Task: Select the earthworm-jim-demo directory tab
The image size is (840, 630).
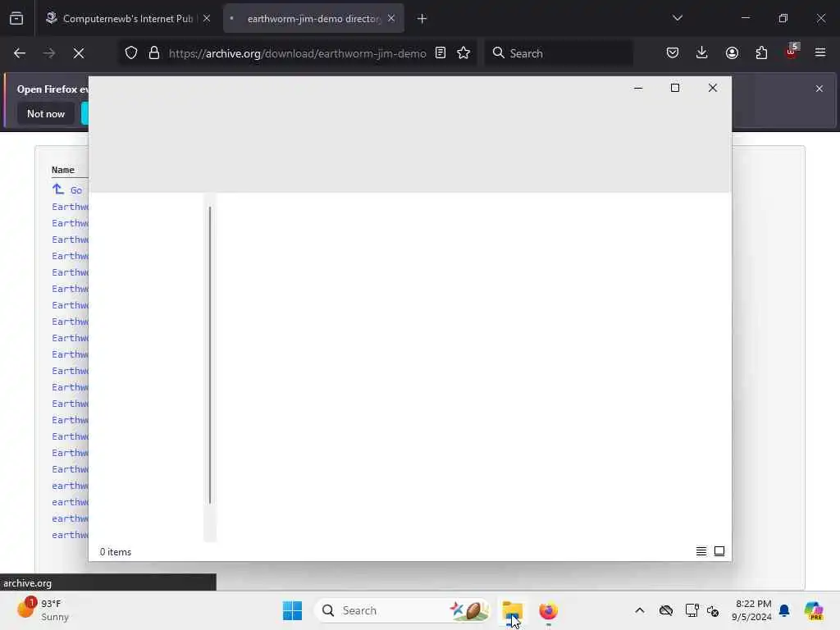Action: pyautogui.click(x=313, y=19)
